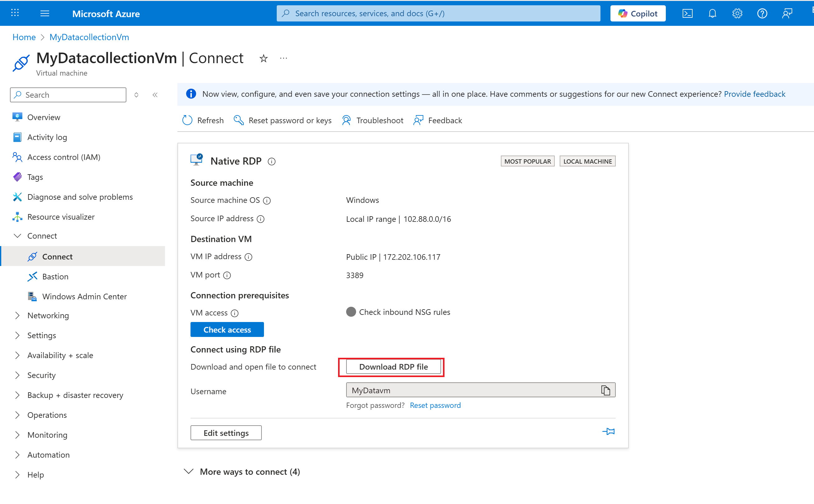Screen dimensions: 814x504
Task: Expand More ways to connect
Action: [x=242, y=472]
